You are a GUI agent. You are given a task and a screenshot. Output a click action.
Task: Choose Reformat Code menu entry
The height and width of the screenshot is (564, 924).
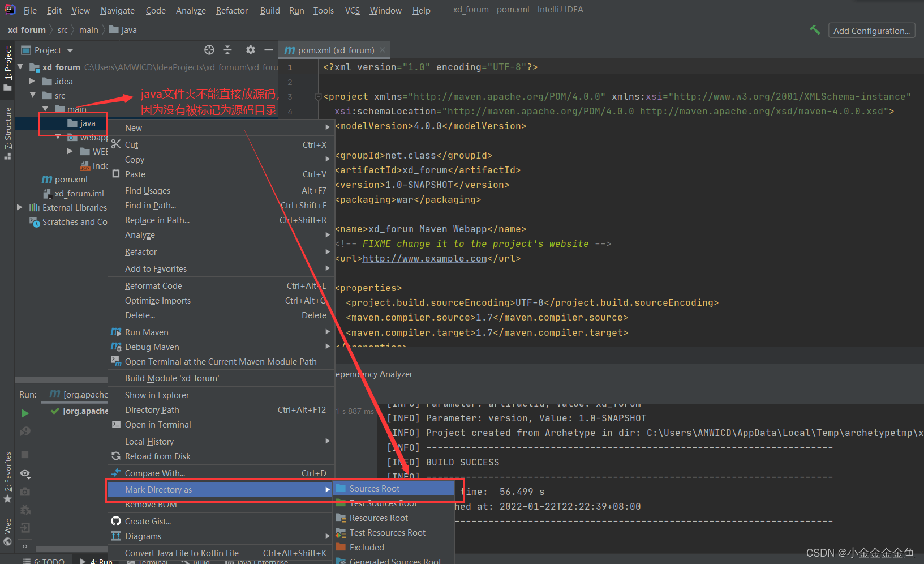(x=221, y=286)
